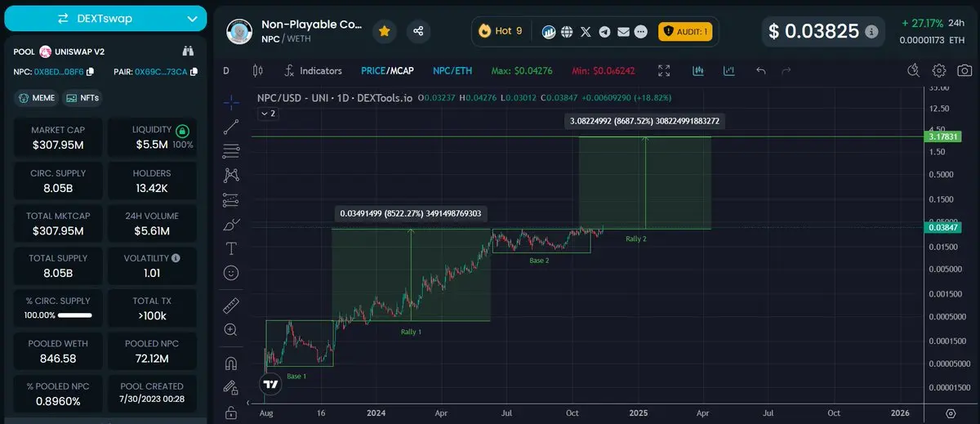
Task: Click the TradingView logo on chart
Action: [x=269, y=382]
